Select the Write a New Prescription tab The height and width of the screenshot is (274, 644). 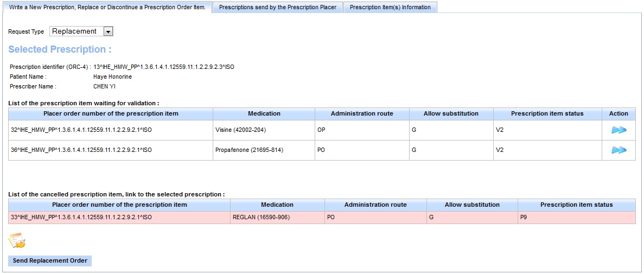tap(107, 7)
